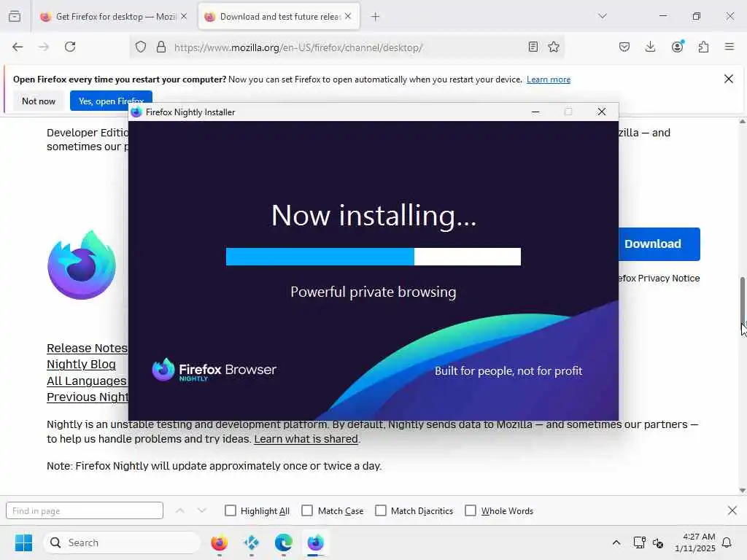
Task: Open a new tab with plus button
Action: tap(376, 17)
